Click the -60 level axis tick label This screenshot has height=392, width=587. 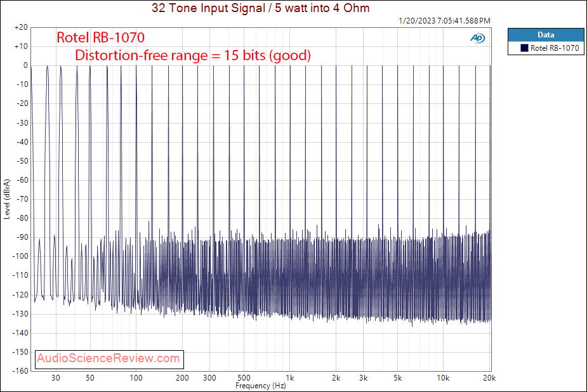[x=22, y=180]
